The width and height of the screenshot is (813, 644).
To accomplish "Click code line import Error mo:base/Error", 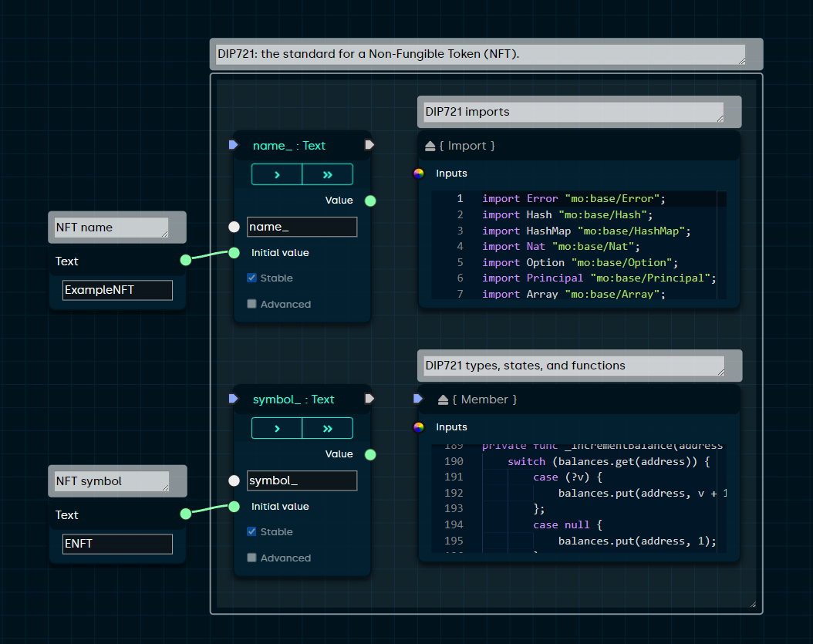I will click(x=573, y=198).
